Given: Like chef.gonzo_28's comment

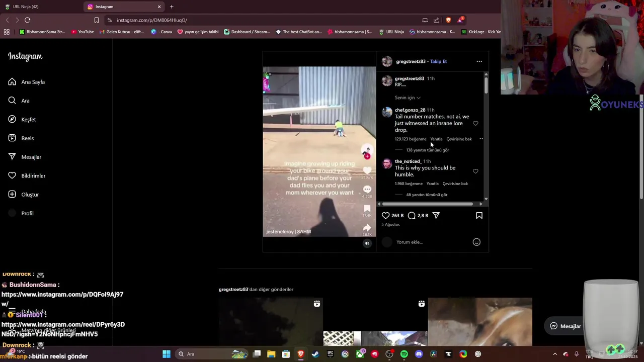Looking at the screenshot, I should [475, 123].
